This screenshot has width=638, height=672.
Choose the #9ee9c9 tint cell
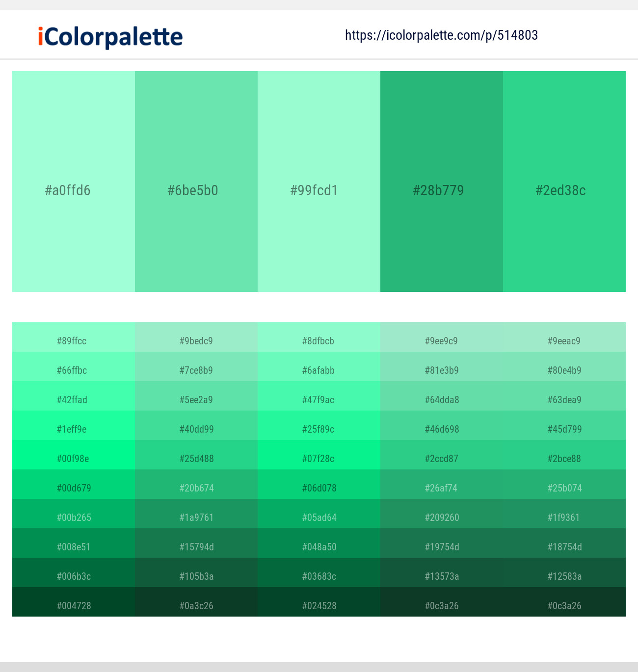442,337
